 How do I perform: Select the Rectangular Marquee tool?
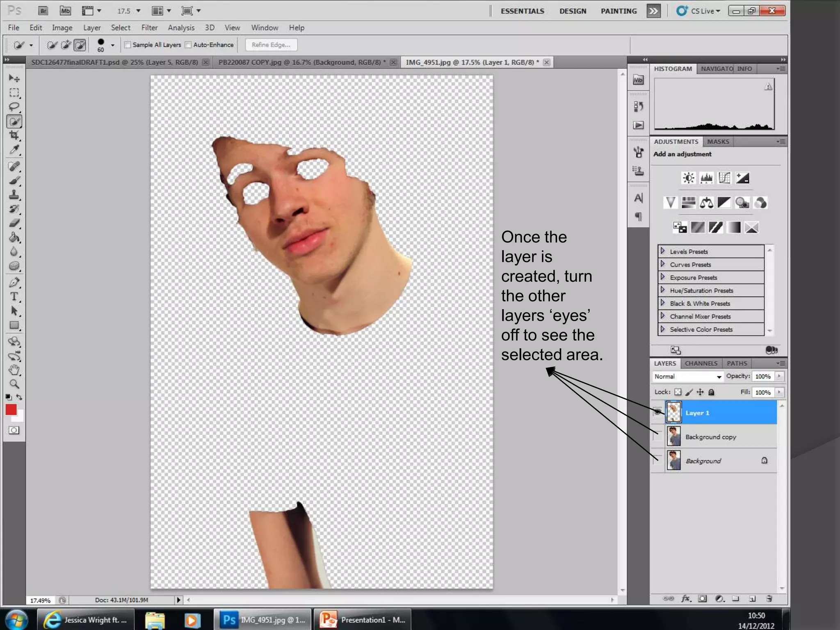[14, 93]
